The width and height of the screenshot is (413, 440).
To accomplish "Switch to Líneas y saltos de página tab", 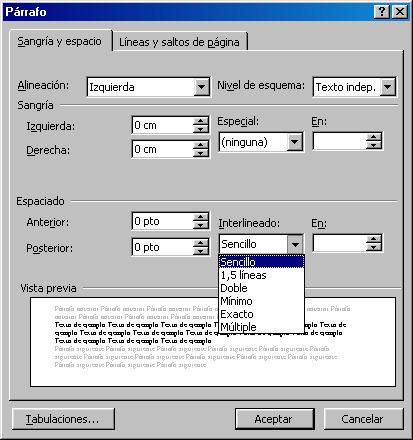I will [x=179, y=42].
